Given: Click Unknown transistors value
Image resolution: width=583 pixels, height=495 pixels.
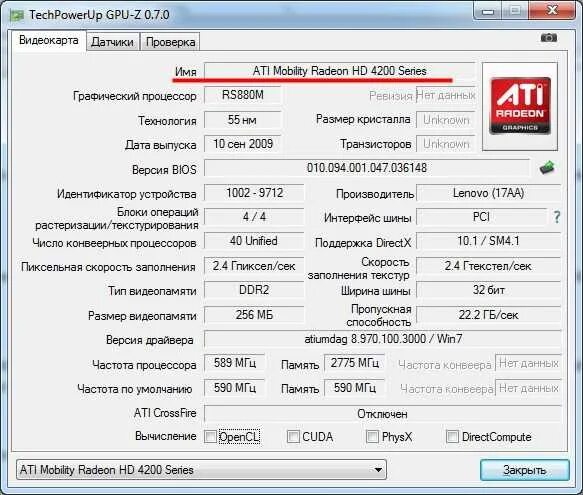Looking at the screenshot, I should tap(446, 144).
